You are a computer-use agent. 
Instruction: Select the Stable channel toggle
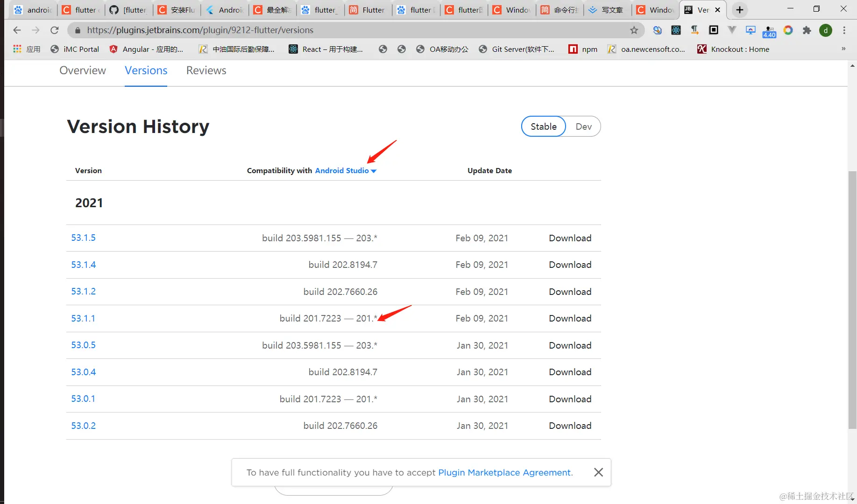544,126
